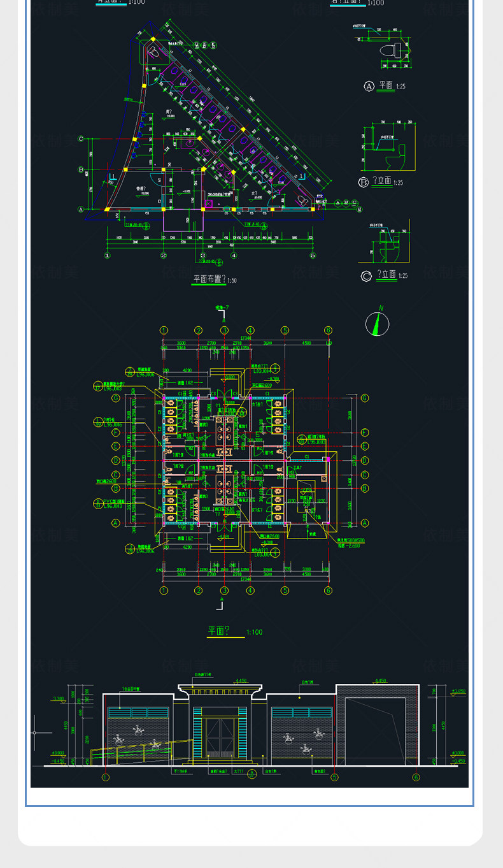Click the 1:50 scale label
This screenshot has width=503, height=868.
pos(232,280)
